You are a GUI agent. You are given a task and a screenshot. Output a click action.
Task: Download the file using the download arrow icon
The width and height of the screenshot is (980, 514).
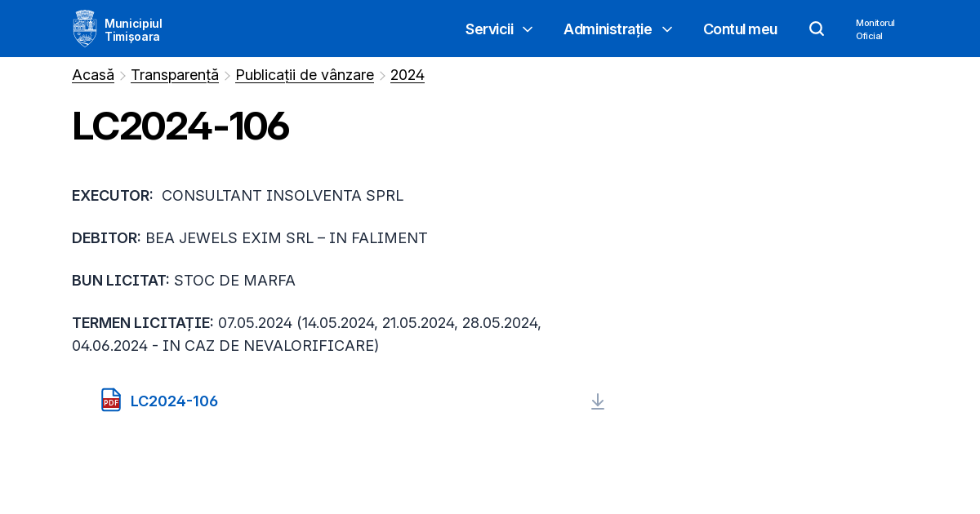click(x=598, y=401)
